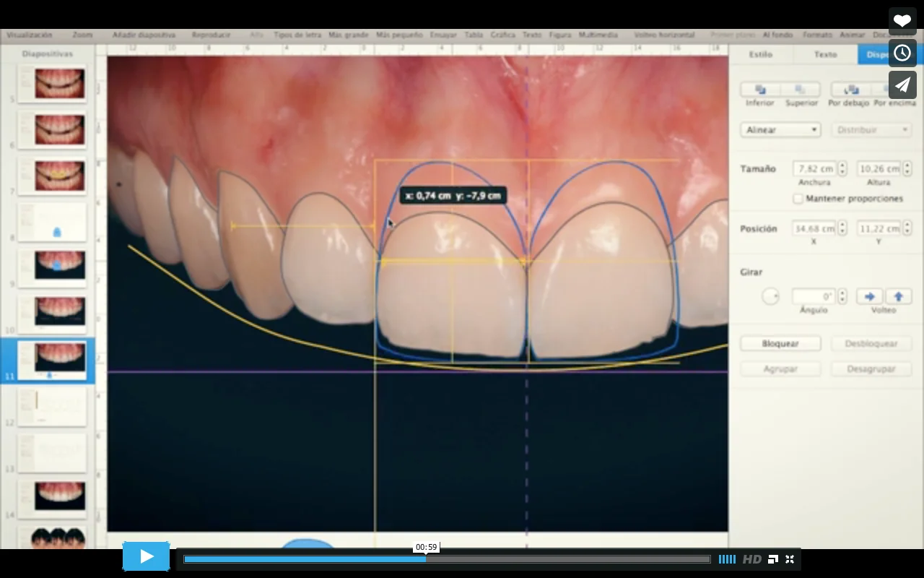Screen dimensions: 924x578
Task: Click the vertical flip arrow button
Action: point(898,296)
